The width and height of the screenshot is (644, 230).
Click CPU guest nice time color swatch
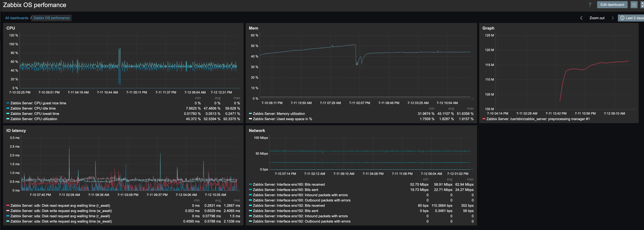8,103
